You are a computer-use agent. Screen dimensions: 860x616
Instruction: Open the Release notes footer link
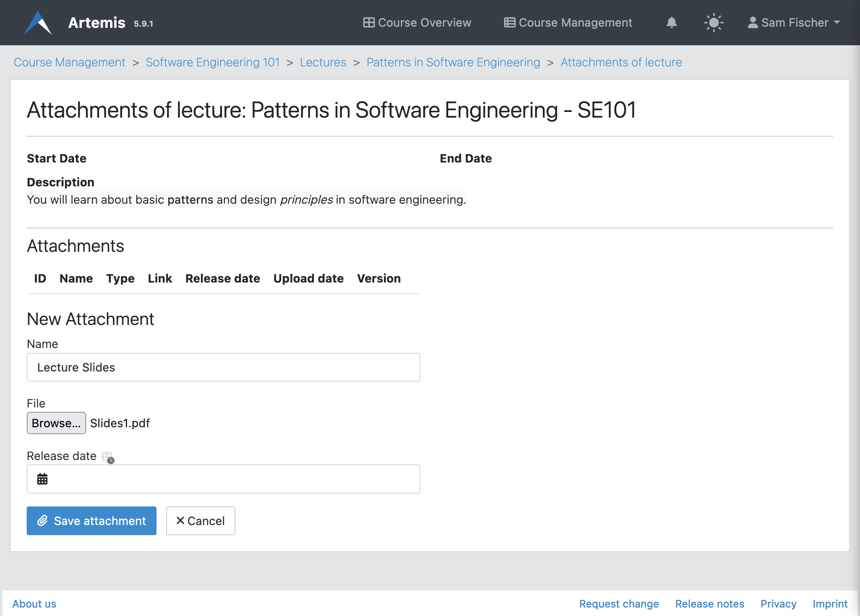click(710, 603)
